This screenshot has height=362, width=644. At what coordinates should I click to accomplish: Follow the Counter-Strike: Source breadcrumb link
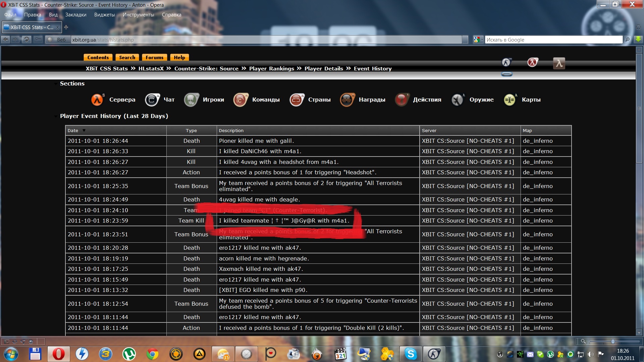(206, 68)
